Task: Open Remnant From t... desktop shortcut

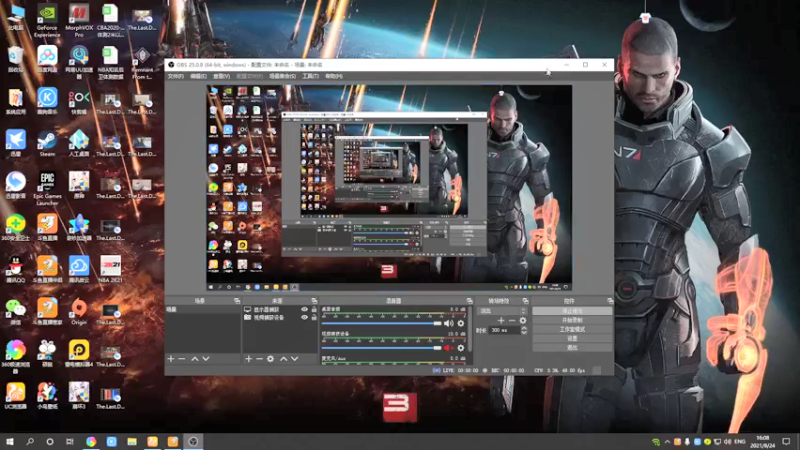Action: coord(142,63)
